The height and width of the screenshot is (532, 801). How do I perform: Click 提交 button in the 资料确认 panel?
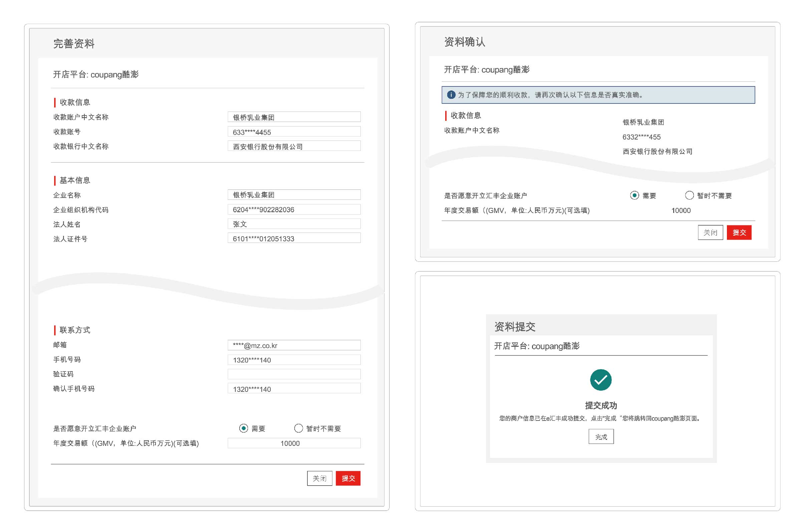click(x=740, y=233)
